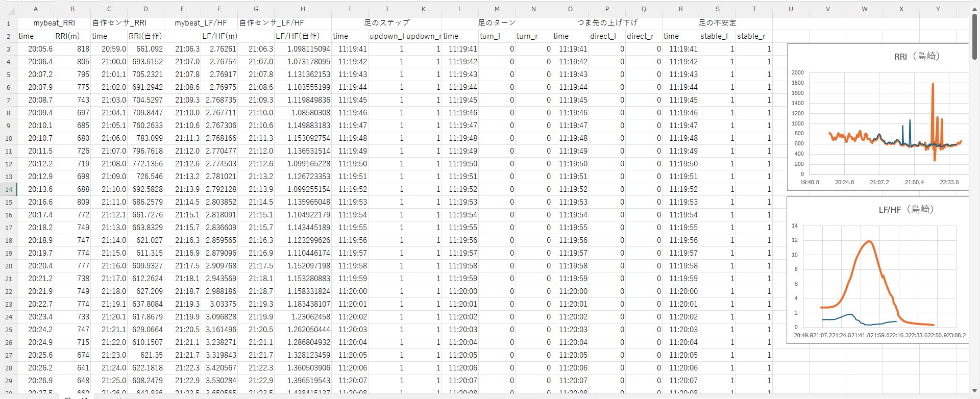Viewport: 980px width, 399px height.
Task: Select column H header
Action: click(303, 9)
